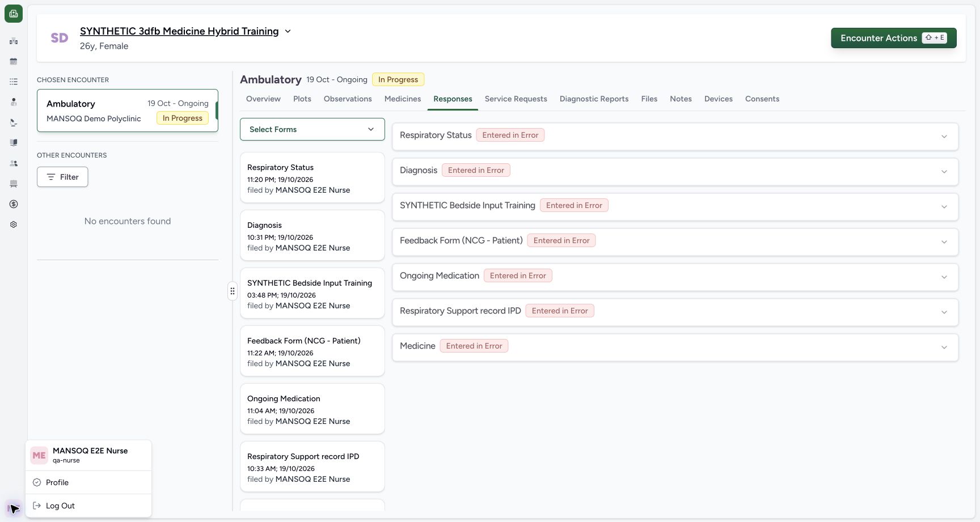Expand the Diagnosis response row
This screenshot has width=980, height=522.
coord(675,172)
